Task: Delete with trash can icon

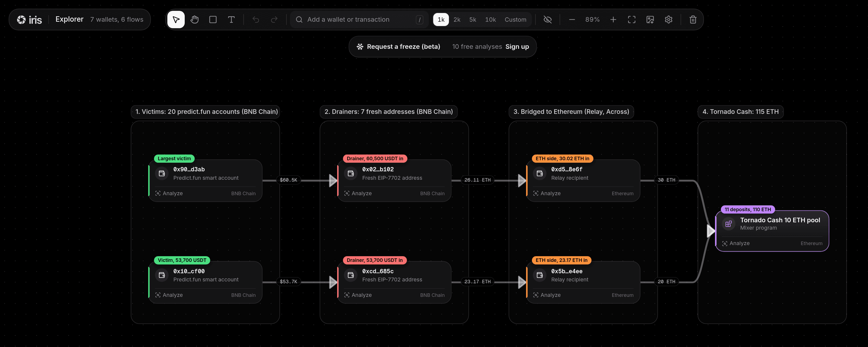Action: tap(693, 20)
